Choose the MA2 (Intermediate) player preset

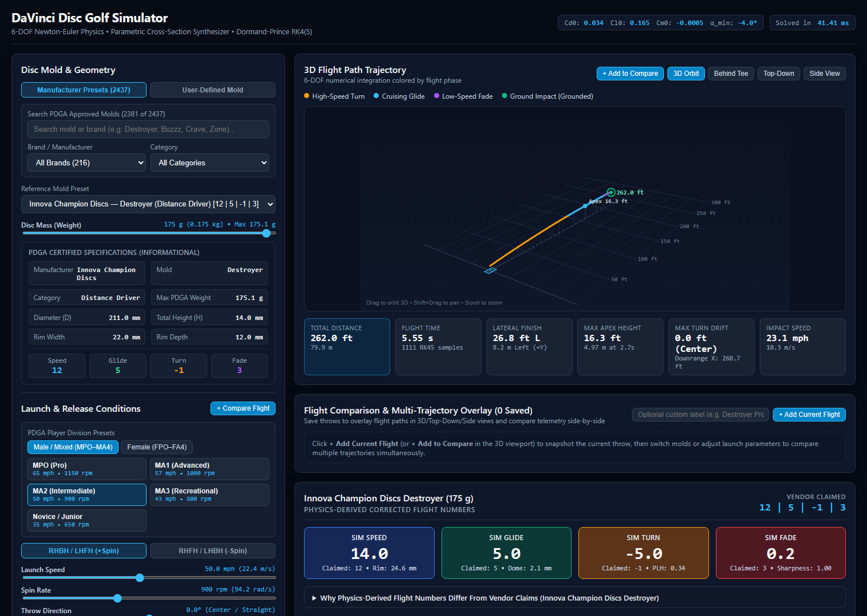[x=87, y=495]
